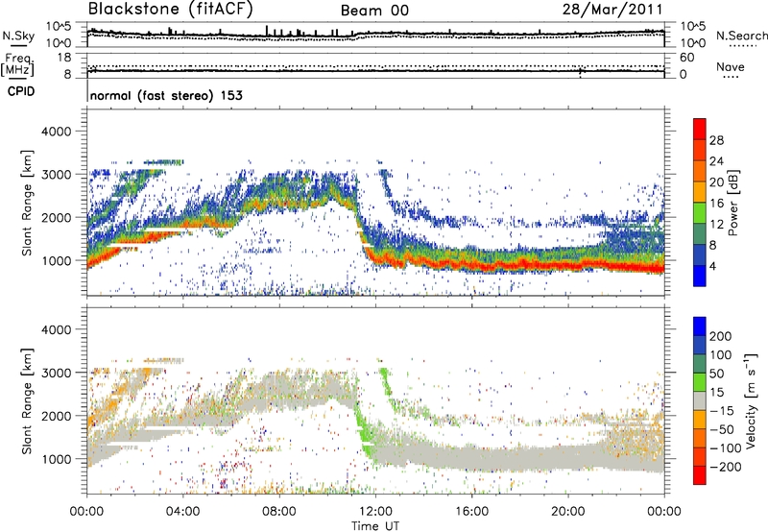
Task: Click the "-200" tick on the velocity colorbar
Action: tap(724, 467)
